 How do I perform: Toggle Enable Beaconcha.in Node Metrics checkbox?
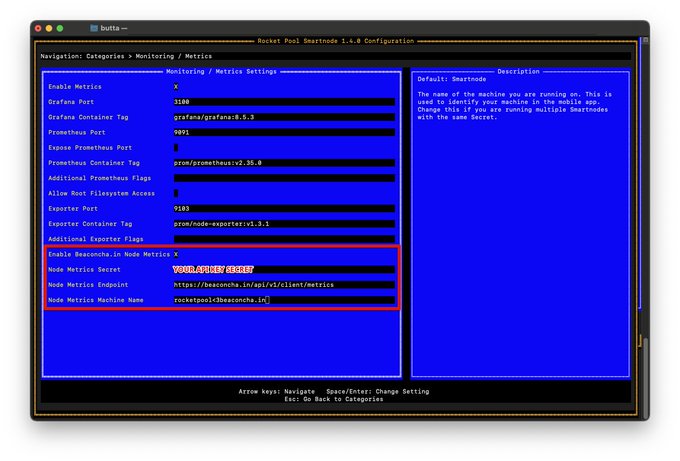176,254
